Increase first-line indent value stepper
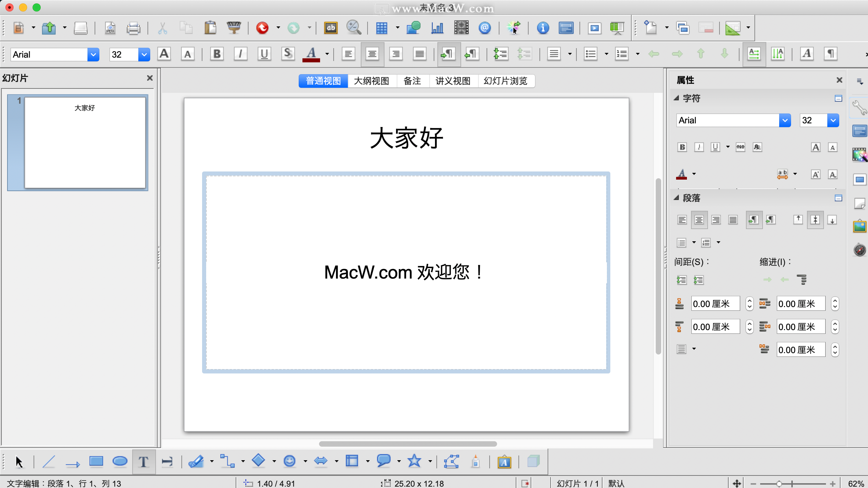Image resolution: width=868 pixels, height=488 pixels. 835,346
